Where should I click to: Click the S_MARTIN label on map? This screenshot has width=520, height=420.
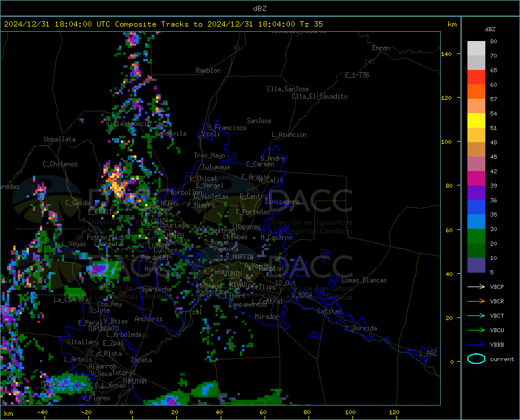click(x=239, y=257)
